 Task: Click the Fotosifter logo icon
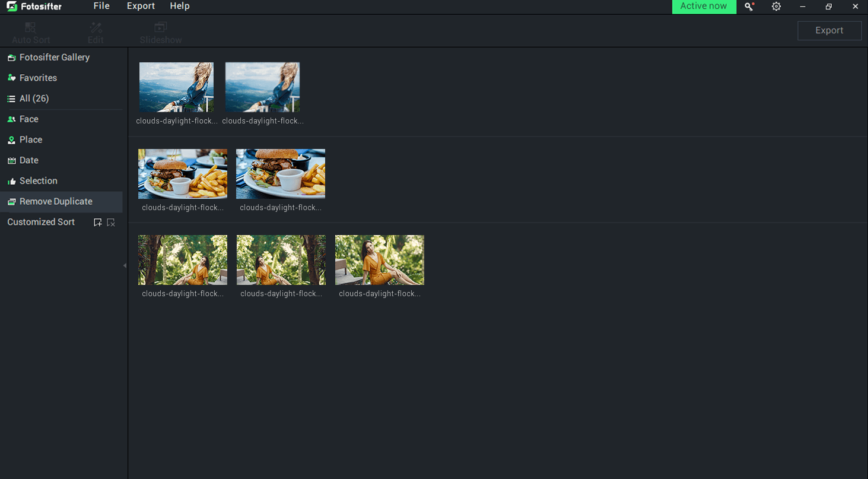pyautogui.click(x=11, y=7)
